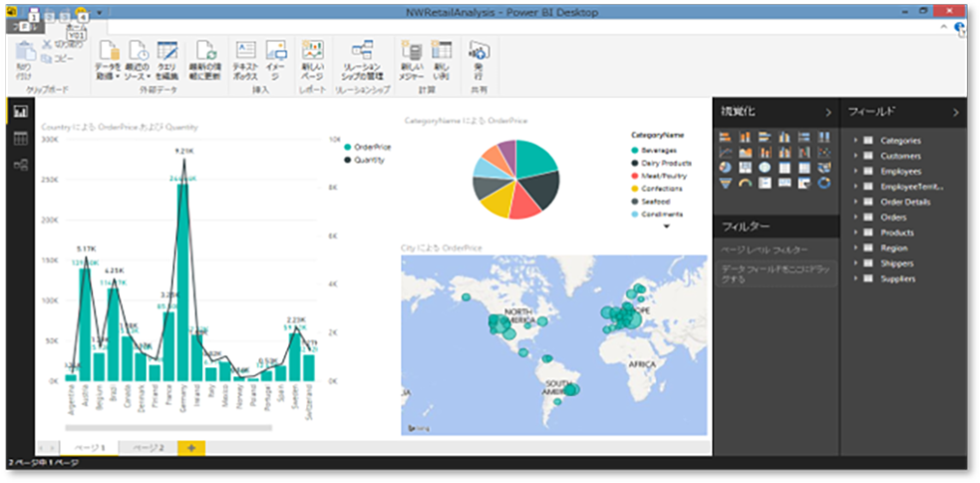Viewport: 980px width, 483px height.
Task: Collapse the Fields (フィールド) pane
Action: (x=956, y=113)
